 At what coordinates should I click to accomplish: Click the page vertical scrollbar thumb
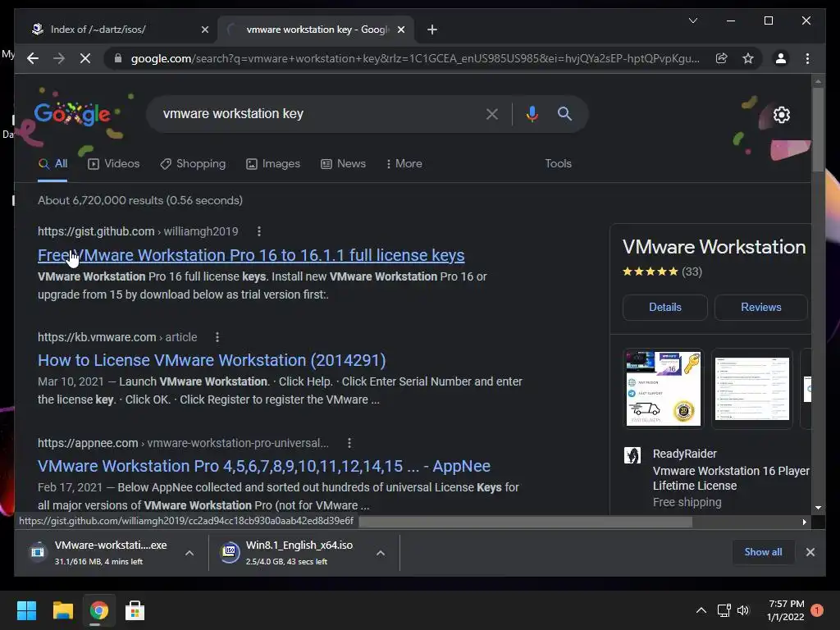818,130
